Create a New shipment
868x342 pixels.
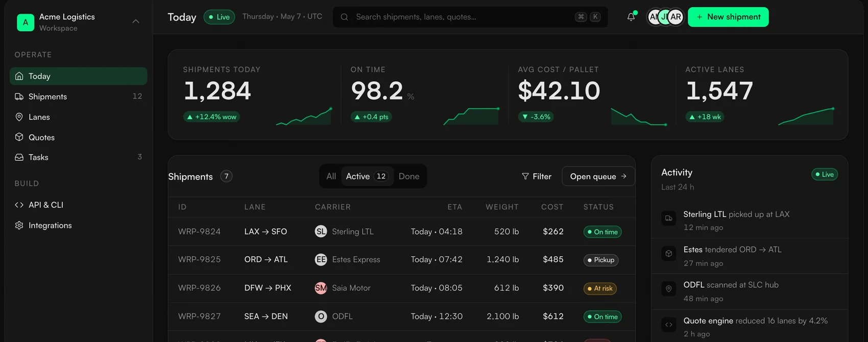tap(728, 17)
